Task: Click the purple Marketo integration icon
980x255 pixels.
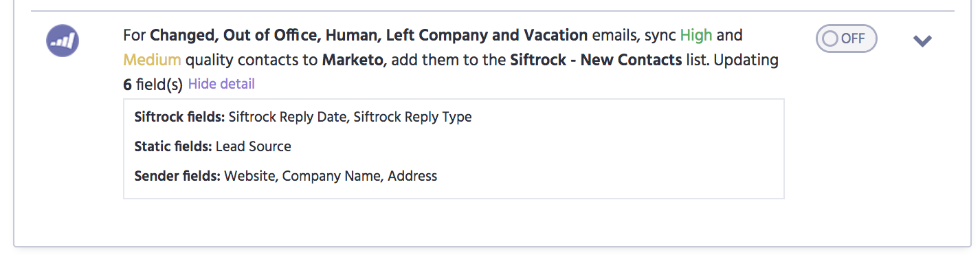Action: pos(63,41)
